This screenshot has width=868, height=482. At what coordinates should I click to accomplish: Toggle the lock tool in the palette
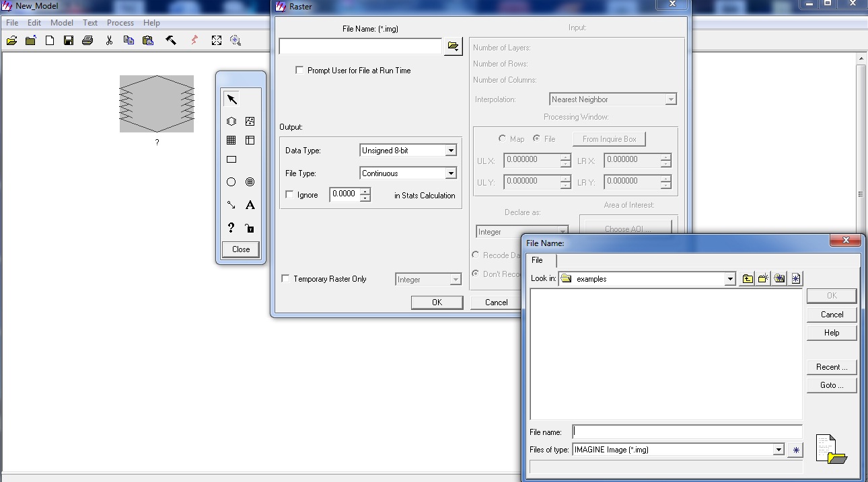250,228
